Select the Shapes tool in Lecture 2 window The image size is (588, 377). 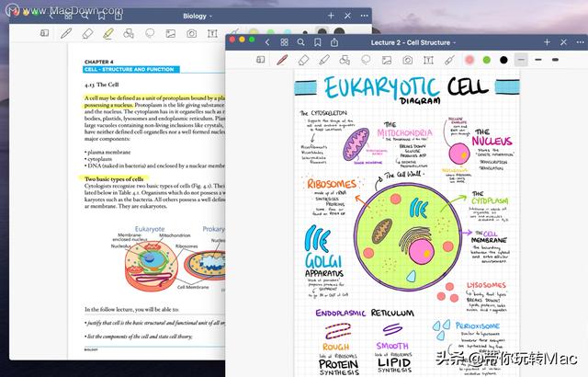tap(345, 60)
